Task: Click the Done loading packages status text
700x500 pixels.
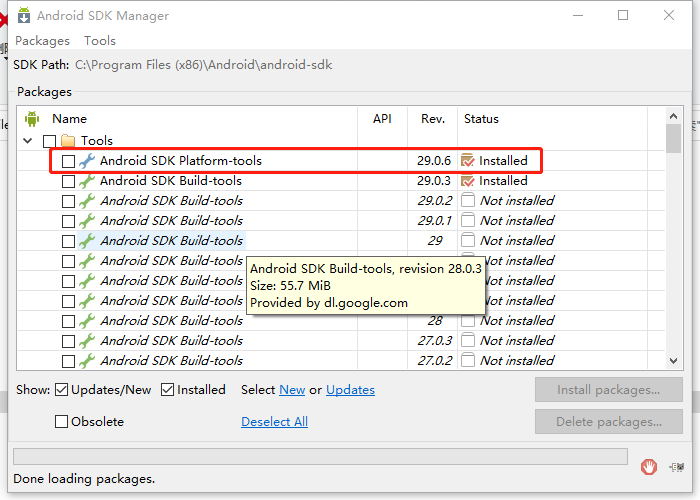Action: click(84, 479)
